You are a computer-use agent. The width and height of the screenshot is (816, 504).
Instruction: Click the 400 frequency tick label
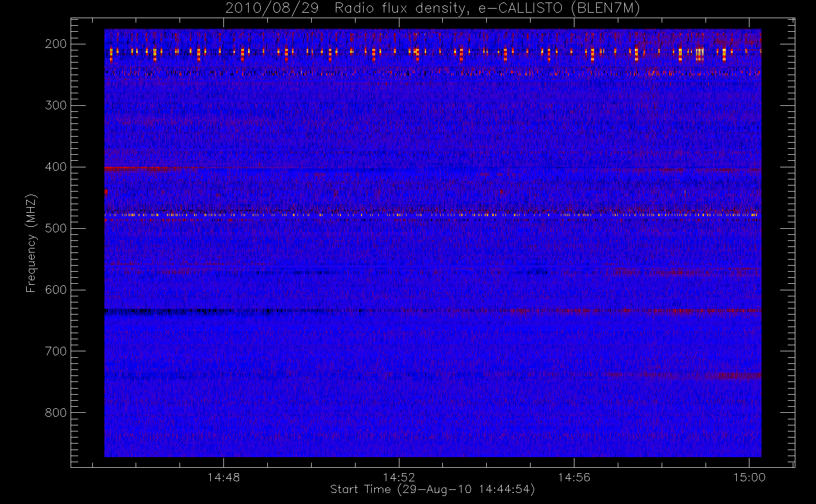(x=55, y=167)
